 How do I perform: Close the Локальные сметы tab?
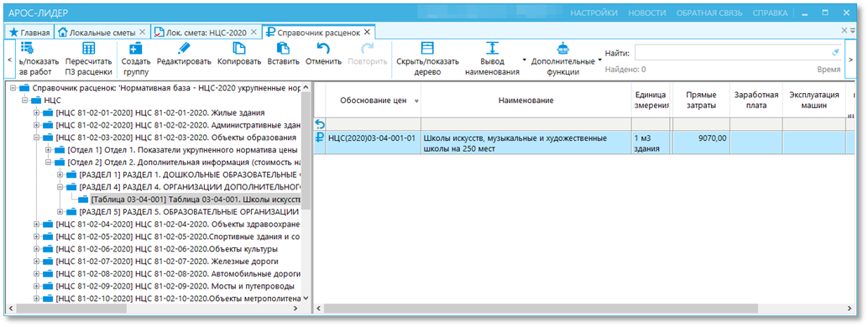coord(142,32)
